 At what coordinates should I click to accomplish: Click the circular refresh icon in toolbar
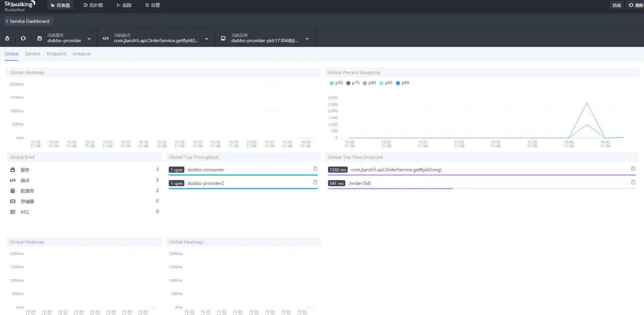[23, 38]
